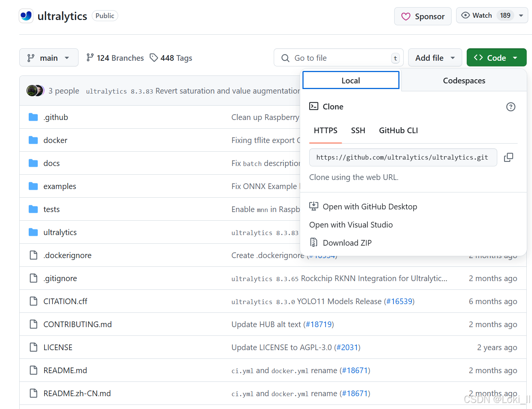Viewport: 532px width, 409px height.
Task: Open the README.zh-CN.md file
Action: pyautogui.click(x=77, y=393)
